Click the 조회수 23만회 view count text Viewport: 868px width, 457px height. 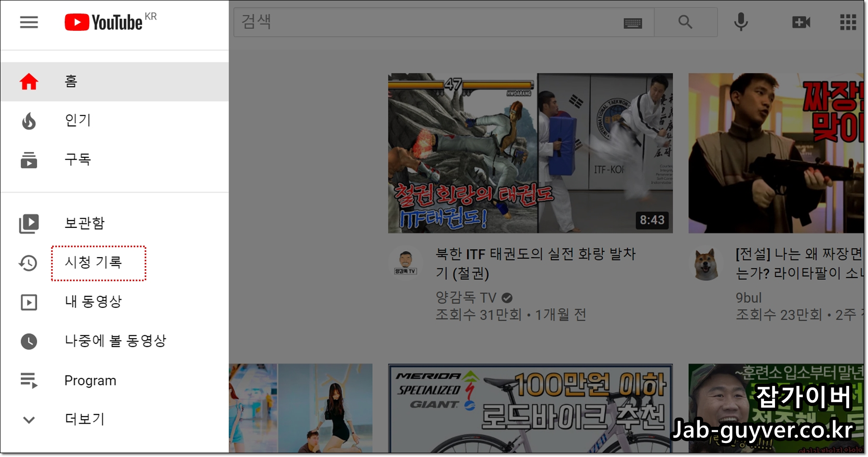(x=778, y=315)
